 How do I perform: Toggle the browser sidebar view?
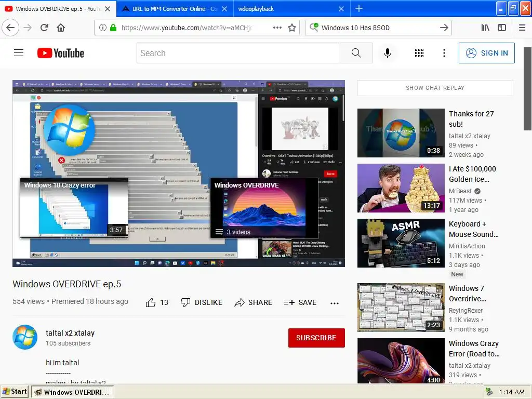(x=502, y=28)
